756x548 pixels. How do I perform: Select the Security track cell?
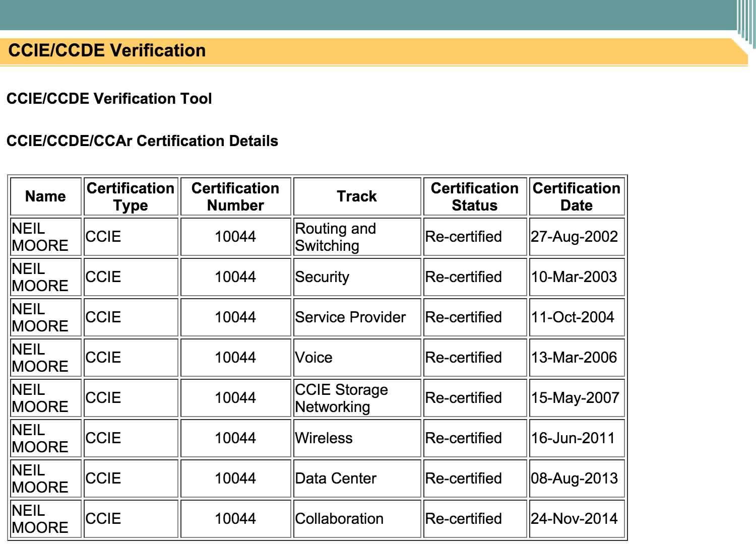357,277
